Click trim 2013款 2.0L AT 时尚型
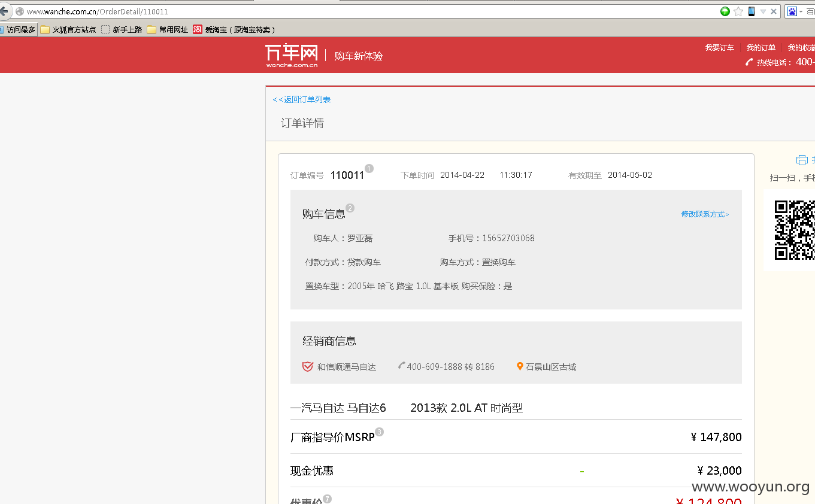 (x=466, y=408)
